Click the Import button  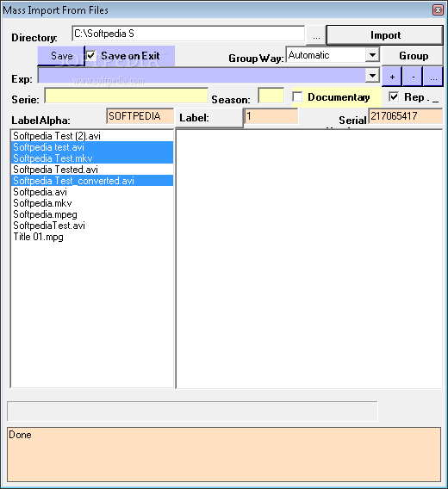384,35
